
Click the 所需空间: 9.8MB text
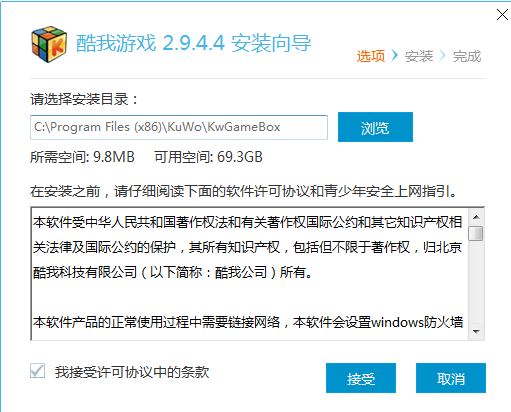tap(82, 157)
